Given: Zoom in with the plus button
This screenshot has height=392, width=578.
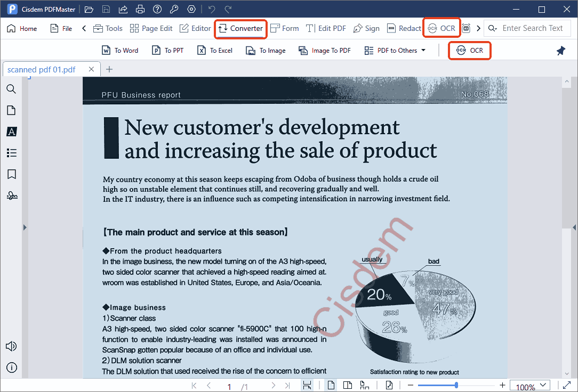Looking at the screenshot, I should (x=502, y=385).
